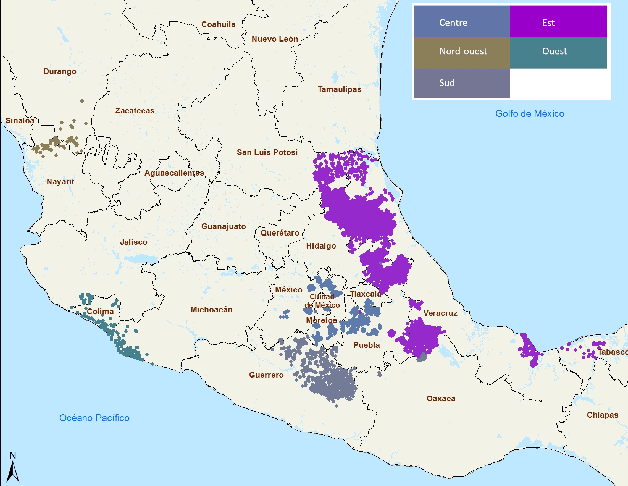Pick the teal Ouest legend swatch
This screenshot has height=486, width=628.
tap(559, 51)
